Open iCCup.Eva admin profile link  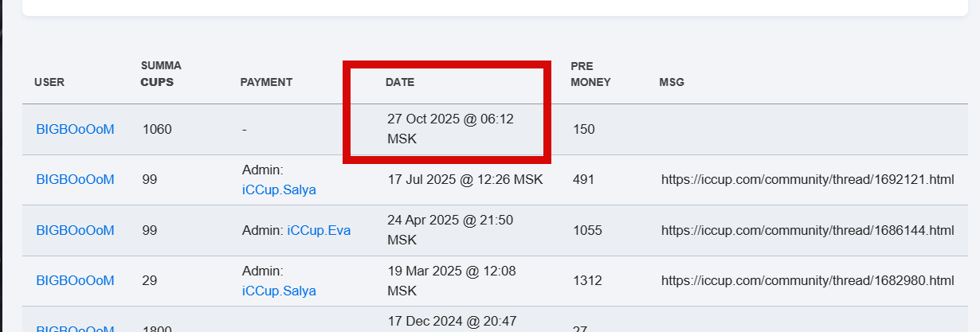pyautogui.click(x=319, y=230)
